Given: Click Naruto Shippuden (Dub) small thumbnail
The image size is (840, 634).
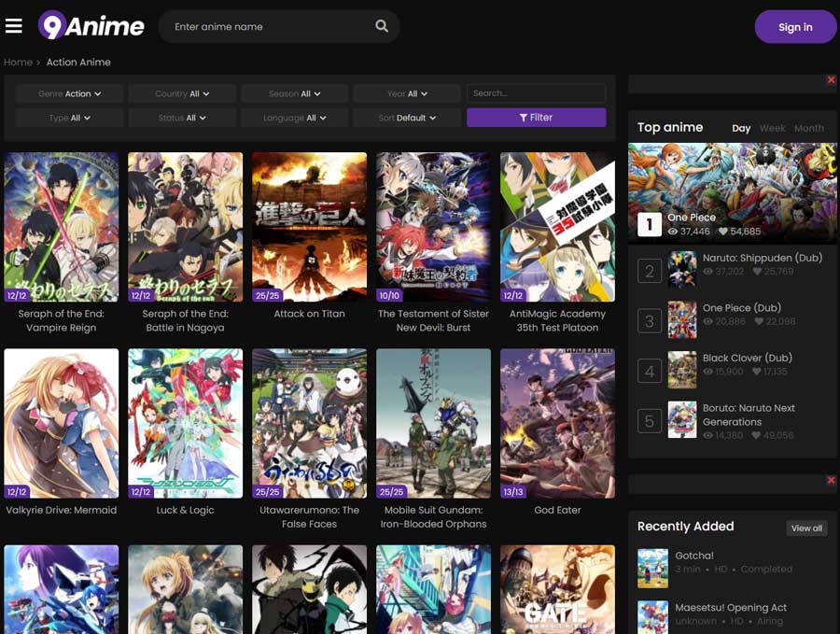Looking at the screenshot, I should tap(682, 270).
